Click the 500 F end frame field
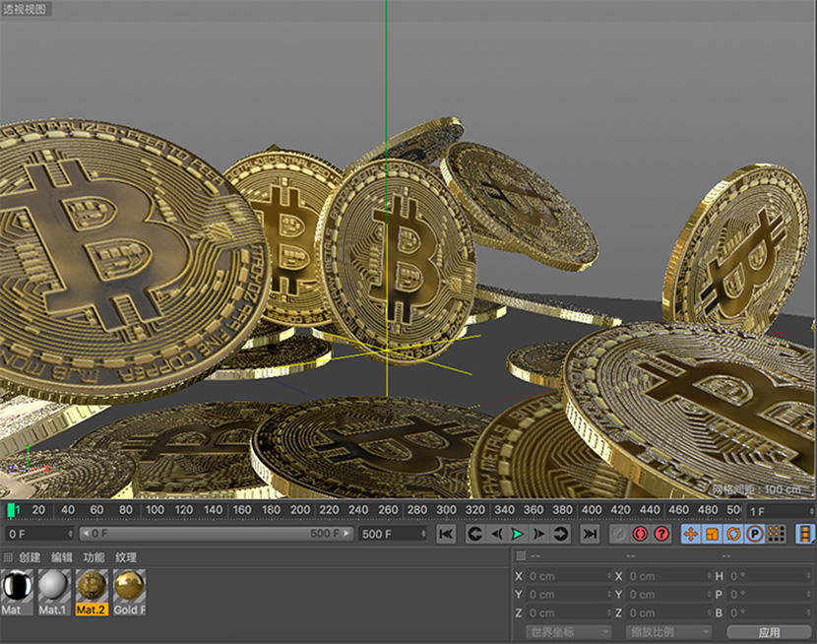Screen dimensions: 817x644 point(393,534)
